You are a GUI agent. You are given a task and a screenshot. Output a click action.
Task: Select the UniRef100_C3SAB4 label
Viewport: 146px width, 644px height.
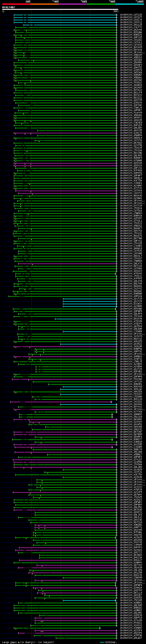click(x=131, y=331)
